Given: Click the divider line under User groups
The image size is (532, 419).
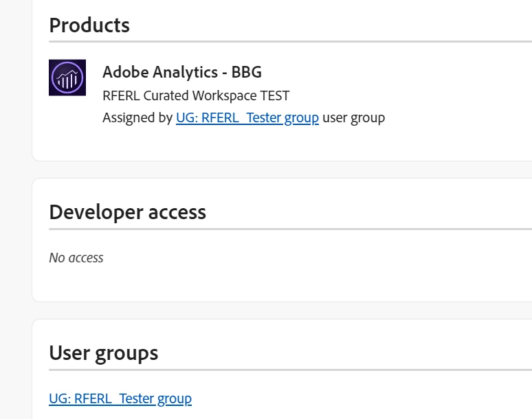Looking at the screenshot, I should pyautogui.click(x=289, y=370).
